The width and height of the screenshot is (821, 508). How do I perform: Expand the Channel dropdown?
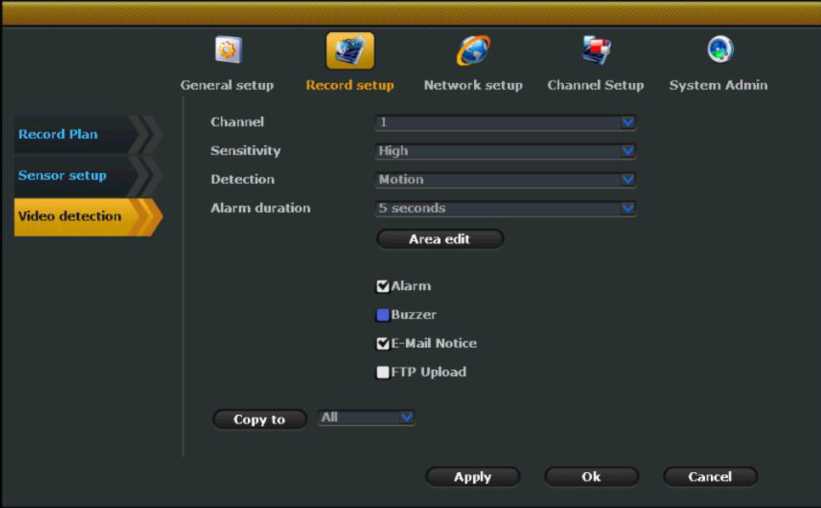[x=505, y=123]
